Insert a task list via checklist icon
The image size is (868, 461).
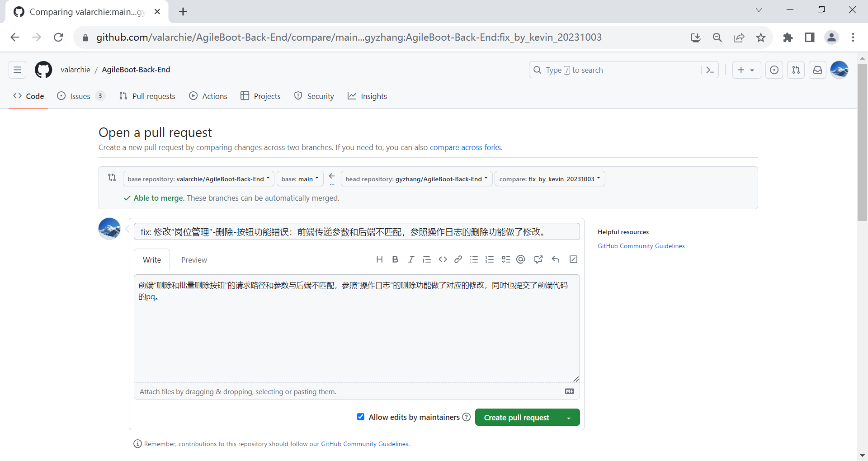(x=505, y=259)
